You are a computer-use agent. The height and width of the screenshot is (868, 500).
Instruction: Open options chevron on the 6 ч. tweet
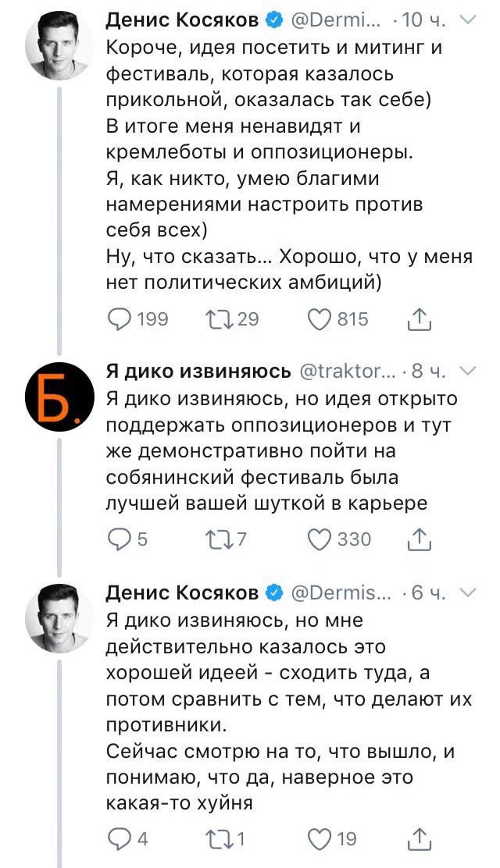click(x=468, y=594)
